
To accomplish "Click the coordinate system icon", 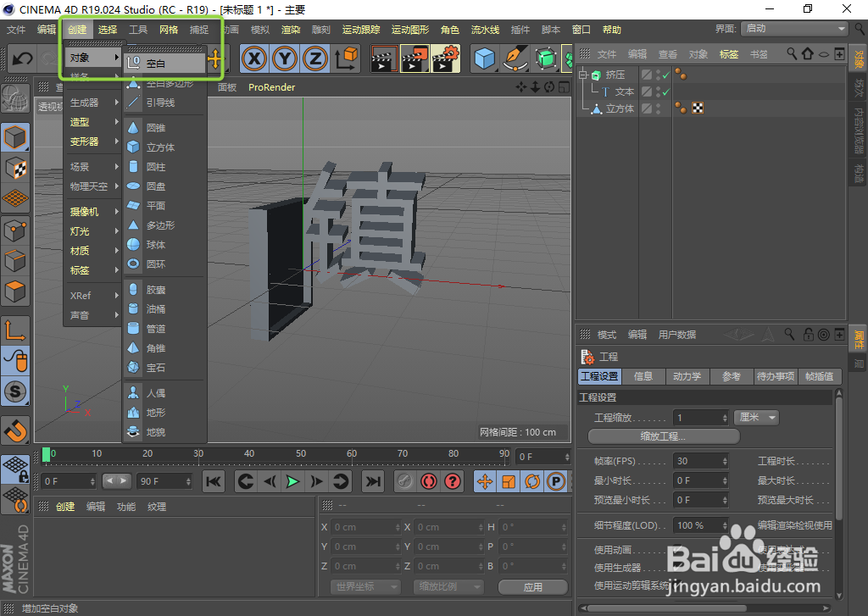I will click(x=346, y=58).
